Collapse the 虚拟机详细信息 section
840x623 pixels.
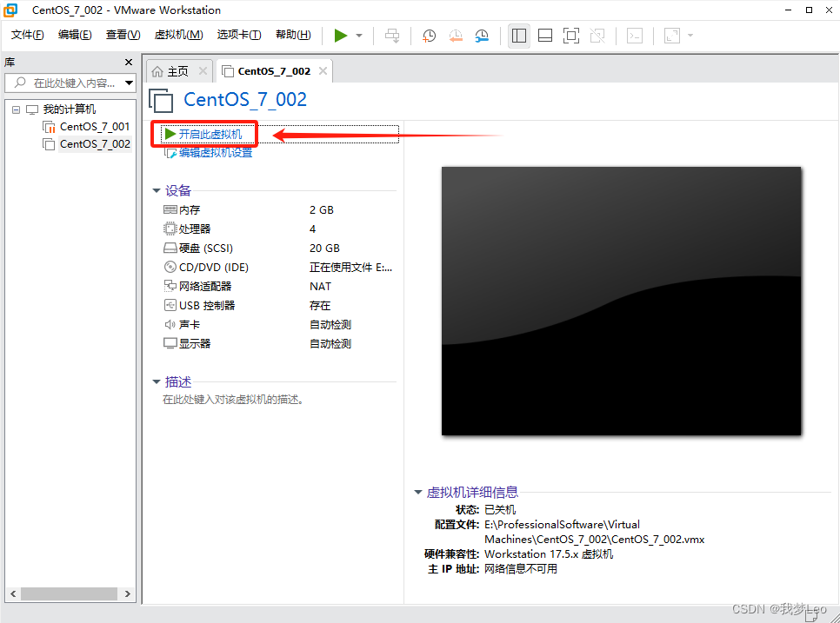point(418,493)
